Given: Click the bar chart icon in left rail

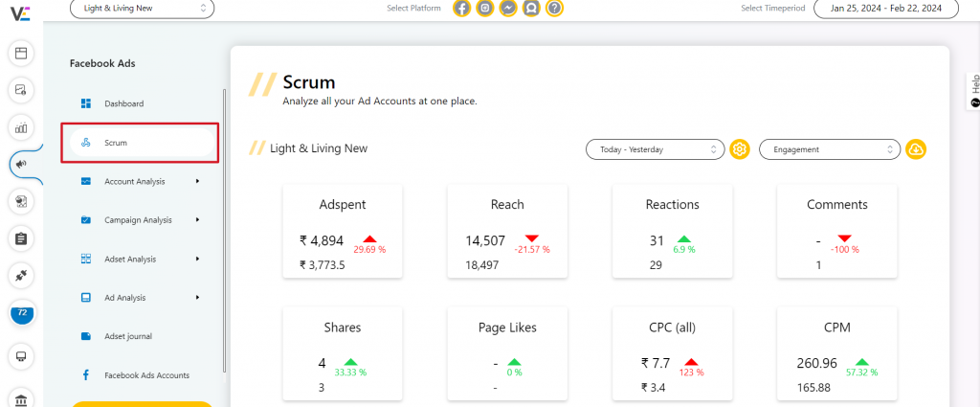Looking at the screenshot, I should click(21, 127).
